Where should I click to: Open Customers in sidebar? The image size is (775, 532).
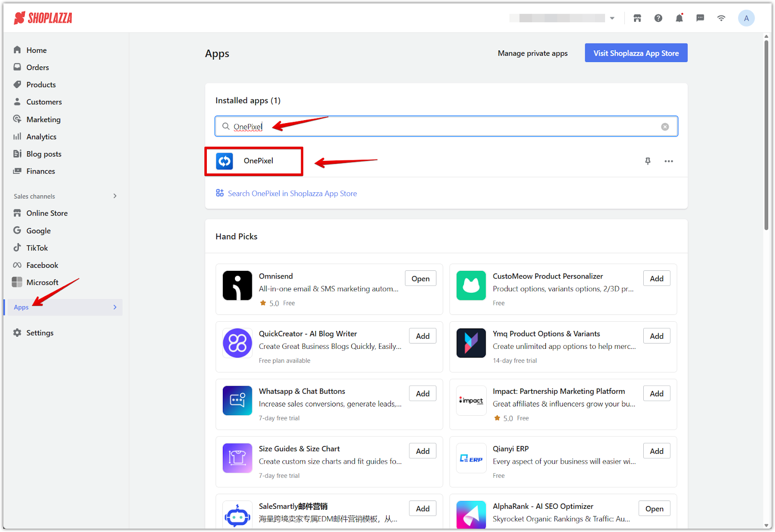tap(44, 102)
